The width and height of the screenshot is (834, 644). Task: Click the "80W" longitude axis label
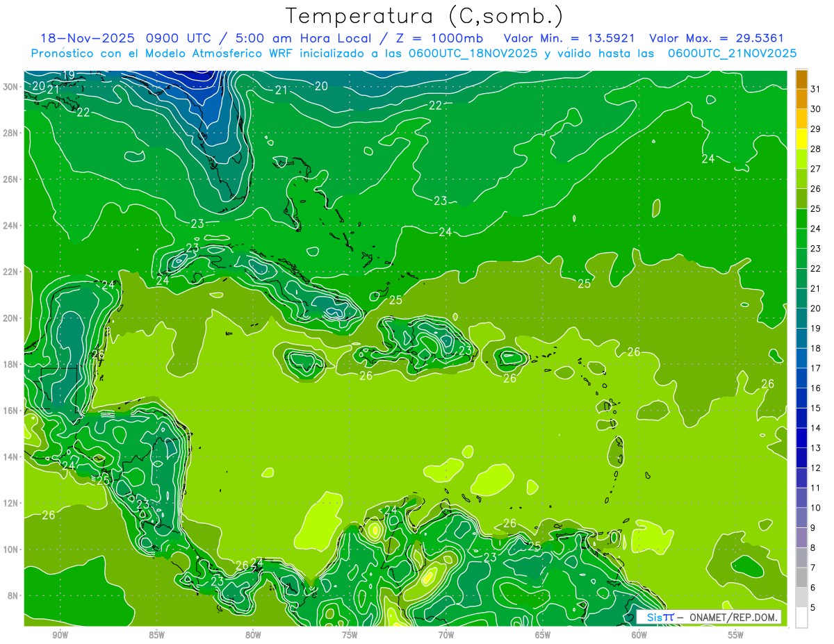point(253,635)
